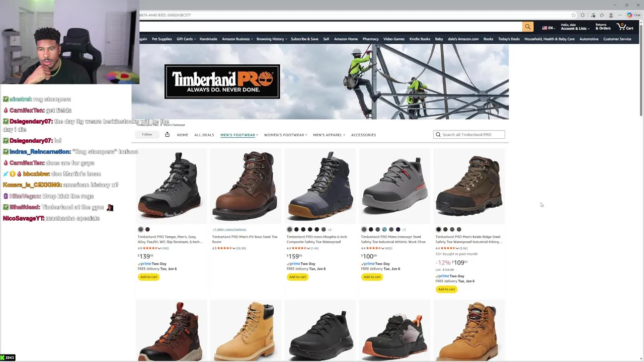This screenshot has width=644, height=362.
Task: Expand the EN language dropdown
Action: [551, 28]
